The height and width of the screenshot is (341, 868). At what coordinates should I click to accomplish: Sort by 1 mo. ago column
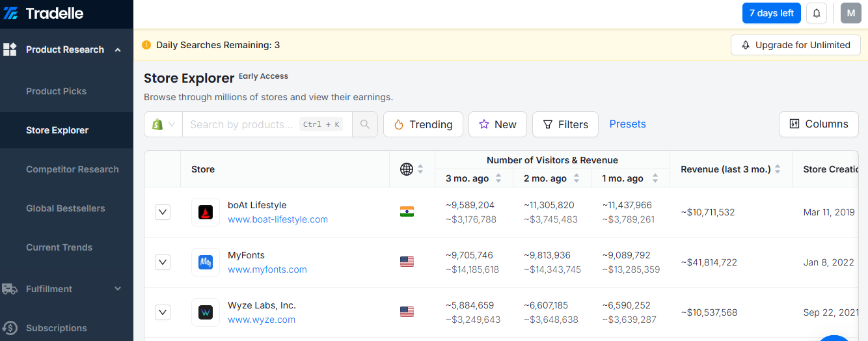(655, 178)
